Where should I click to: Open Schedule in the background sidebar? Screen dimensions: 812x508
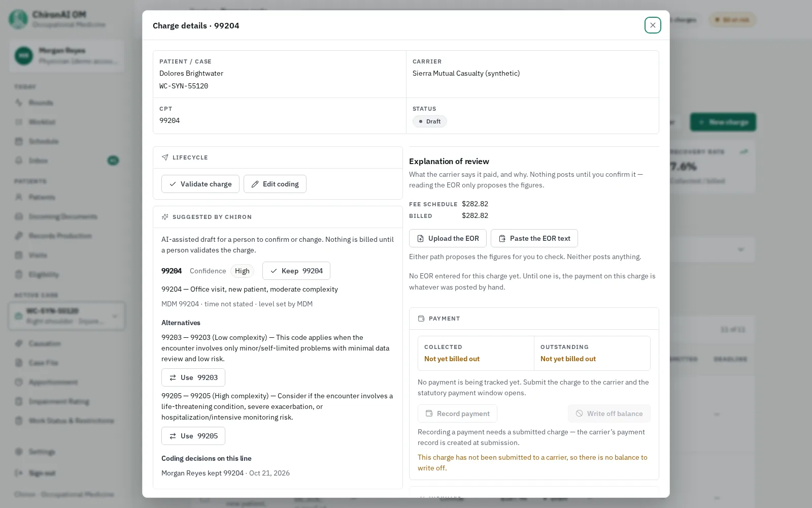[x=66, y=141]
